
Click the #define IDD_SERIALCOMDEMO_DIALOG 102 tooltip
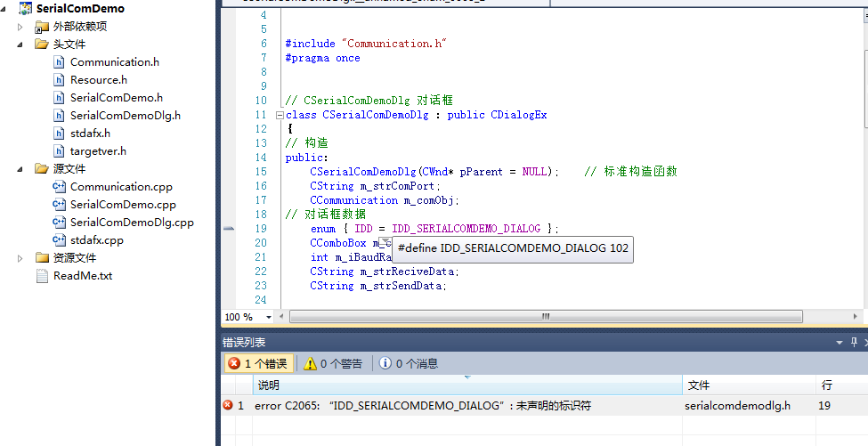513,248
